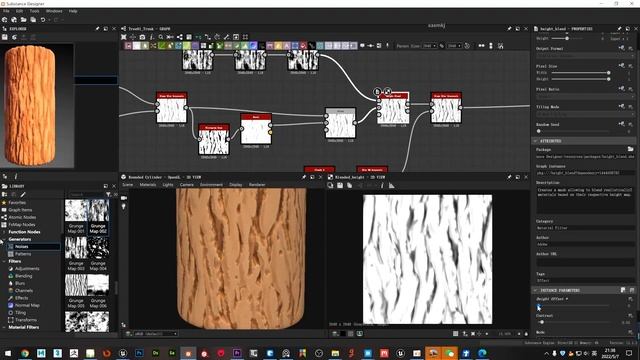Click the fit-to-frame icon at graph toolbar start
640x360 pixels.
[124, 37]
